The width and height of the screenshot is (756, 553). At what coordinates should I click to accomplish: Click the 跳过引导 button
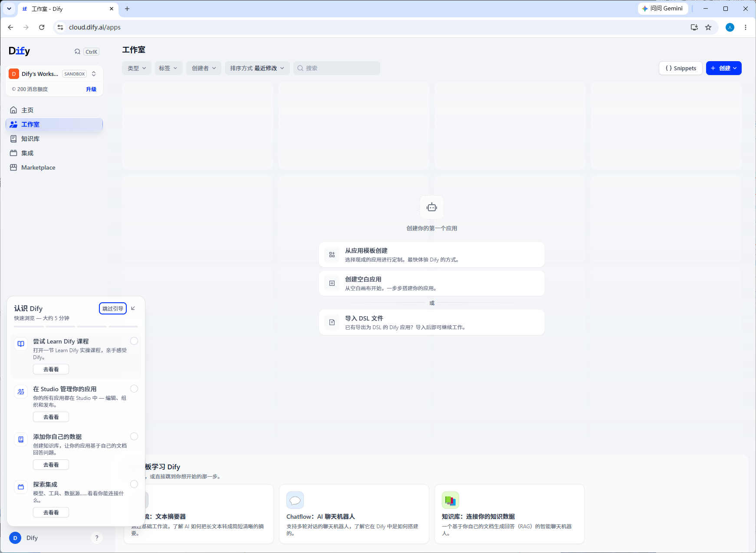[113, 308]
